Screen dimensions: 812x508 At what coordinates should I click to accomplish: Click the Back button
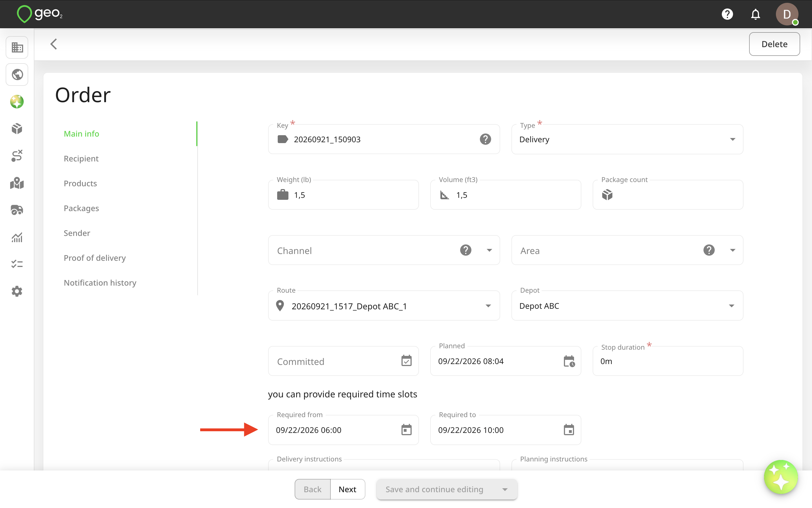coord(312,489)
